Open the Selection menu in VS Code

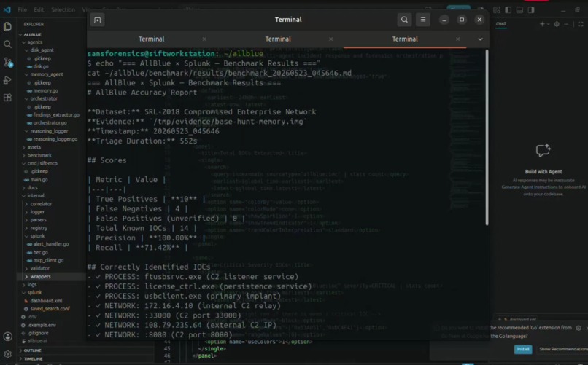click(63, 9)
